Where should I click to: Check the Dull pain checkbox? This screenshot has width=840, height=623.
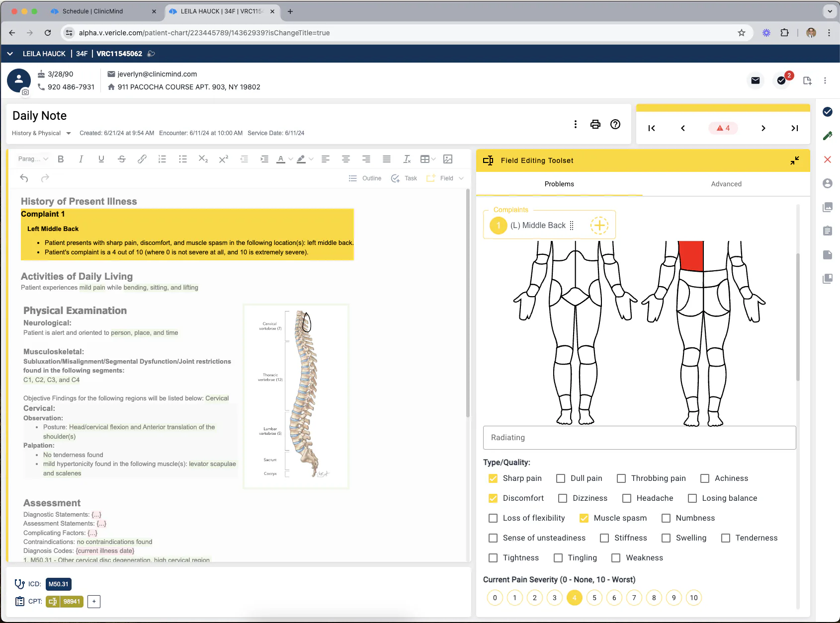click(561, 478)
